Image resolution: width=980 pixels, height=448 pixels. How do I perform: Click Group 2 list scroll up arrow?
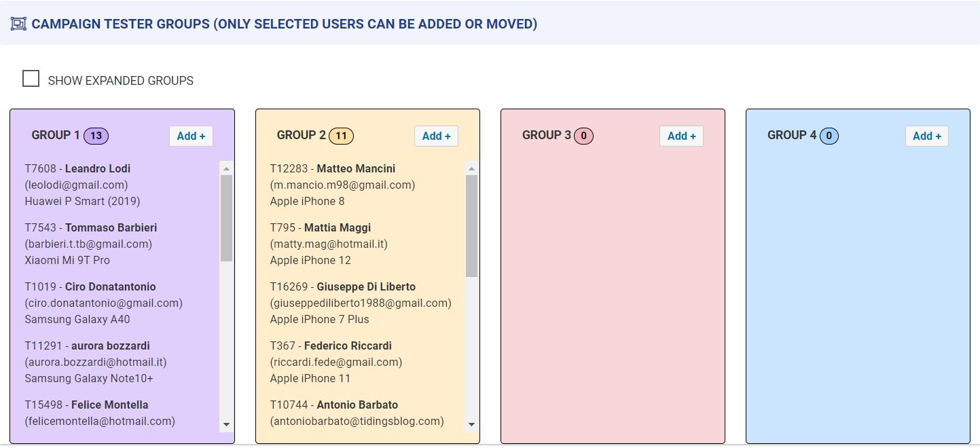tap(471, 168)
